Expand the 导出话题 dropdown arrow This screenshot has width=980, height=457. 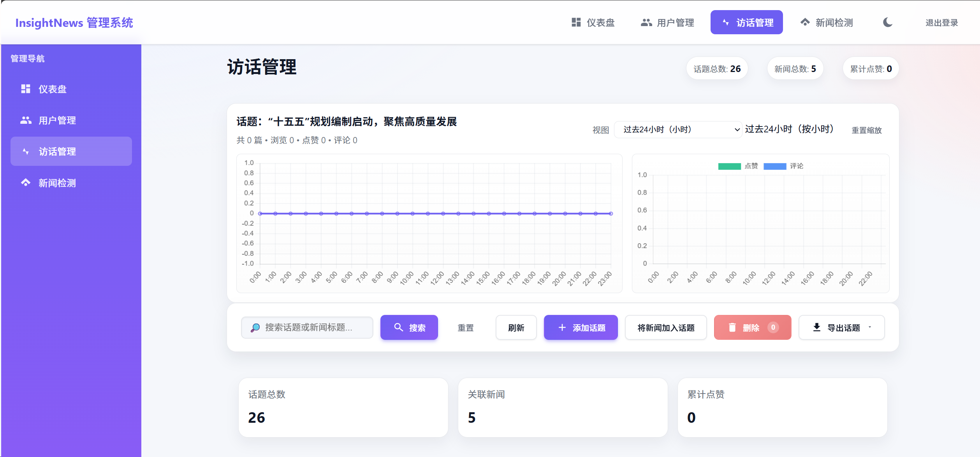pos(870,327)
